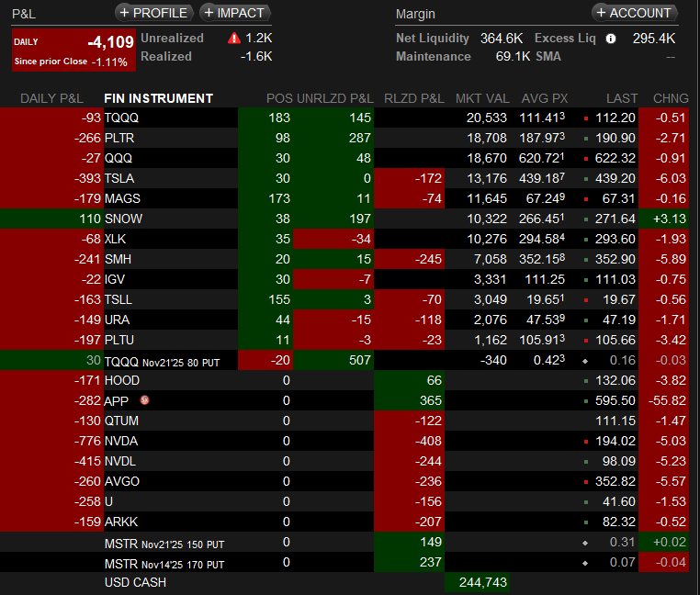Sort by the DAILY P&L column header

pos(51,98)
